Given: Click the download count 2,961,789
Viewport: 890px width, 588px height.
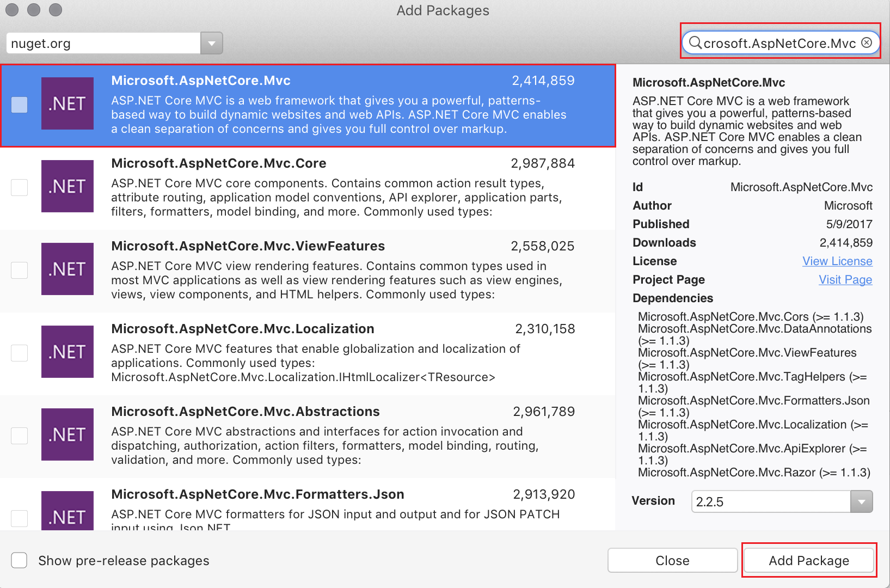Looking at the screenshot, I should click(544, 412).
